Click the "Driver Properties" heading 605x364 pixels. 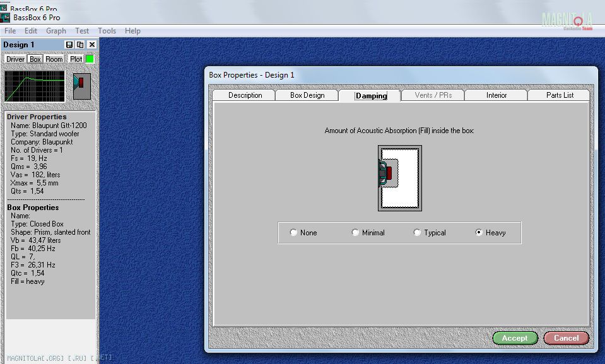pyautogui.click(x=37, y=117)
